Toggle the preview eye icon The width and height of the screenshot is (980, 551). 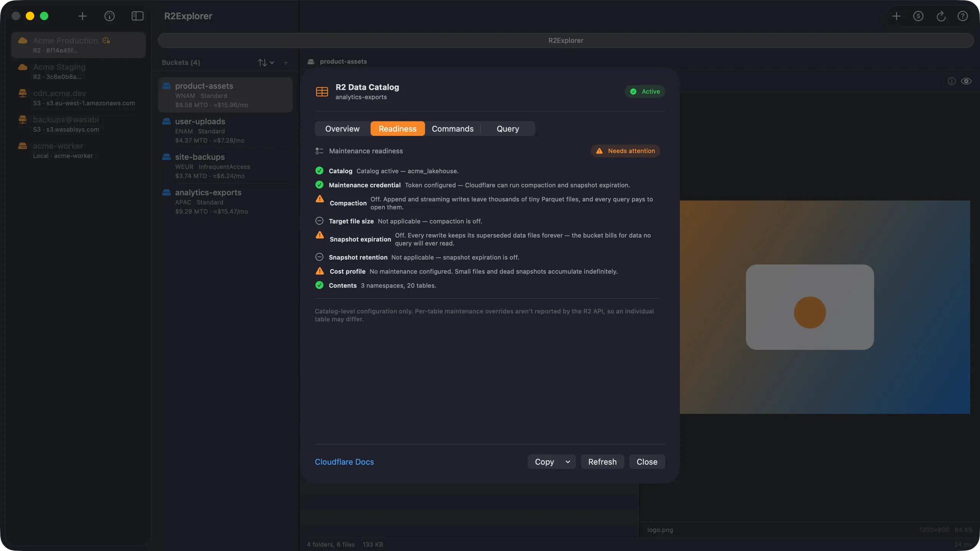966,81
